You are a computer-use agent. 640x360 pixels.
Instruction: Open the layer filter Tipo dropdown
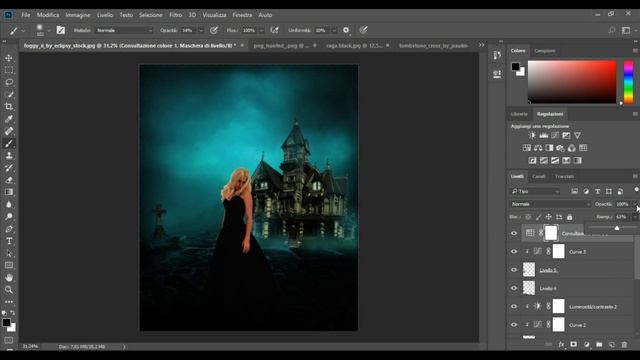coord(536,191)
